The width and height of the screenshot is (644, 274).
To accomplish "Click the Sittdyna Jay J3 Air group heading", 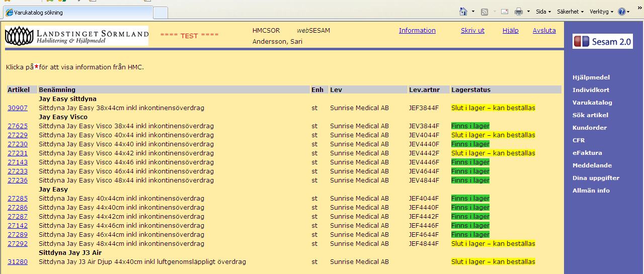I will (70, 253).
